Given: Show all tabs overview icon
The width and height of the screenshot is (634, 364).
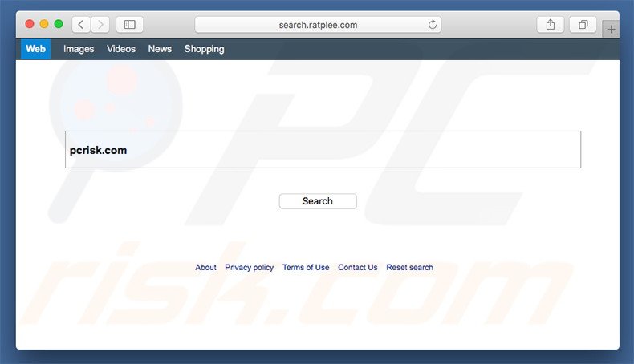Looking at the screenshot, I should pos(583,25).
